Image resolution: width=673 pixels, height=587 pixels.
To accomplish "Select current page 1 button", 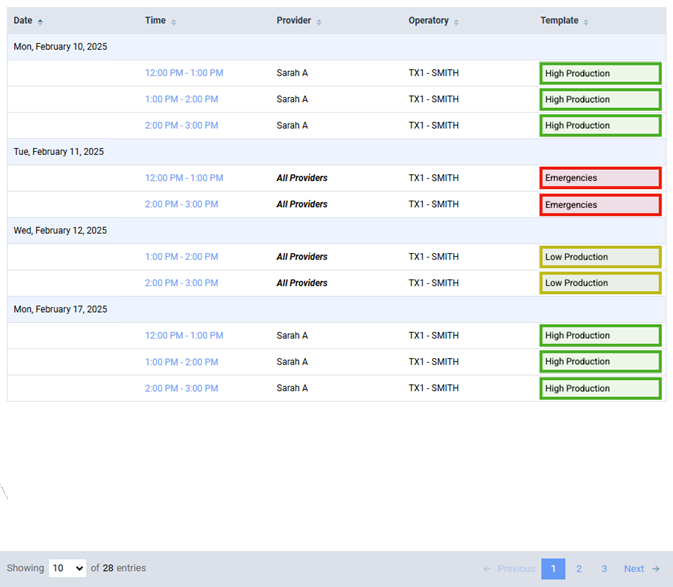I will coord(553,569).
